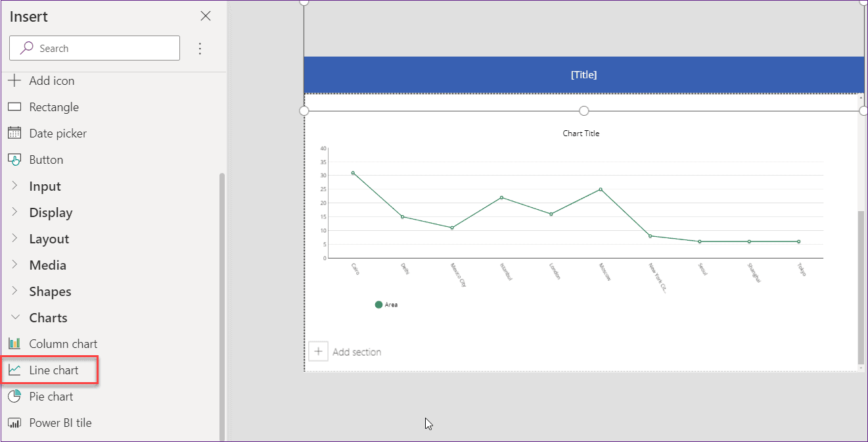868x442 pixels.
Task: Click the plus icon beside Add section
Action: click(318, 352)
